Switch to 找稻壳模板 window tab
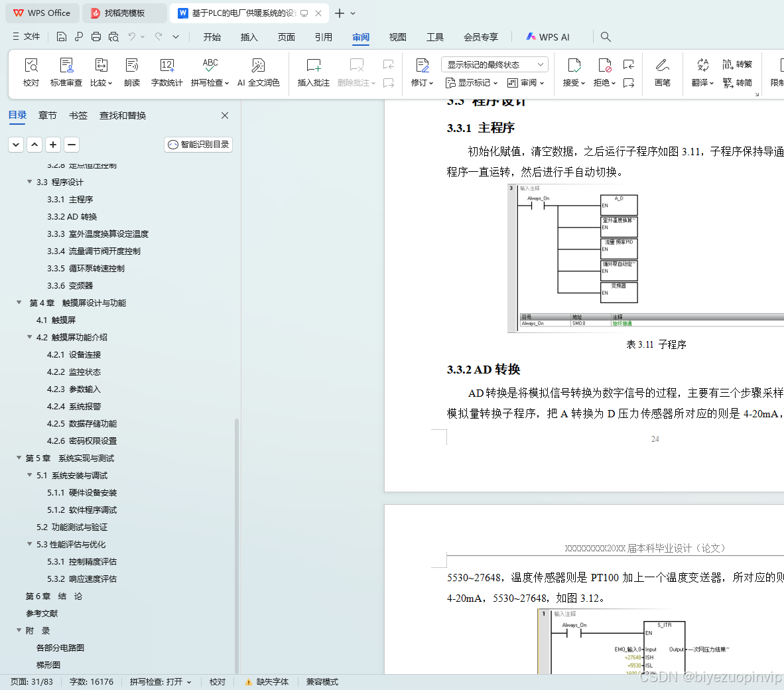Screen dimensions: 784x690 (x=124, y=13)
